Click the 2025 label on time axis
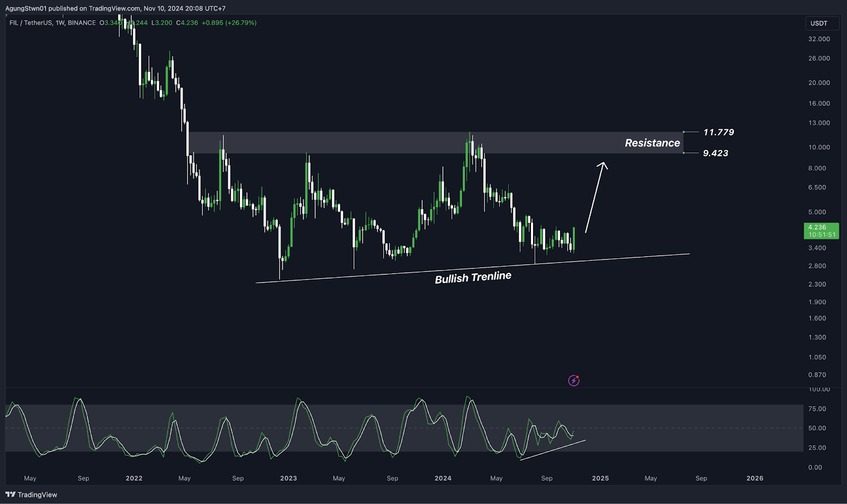This screenshot has width=847, height=504. (600, 478)
